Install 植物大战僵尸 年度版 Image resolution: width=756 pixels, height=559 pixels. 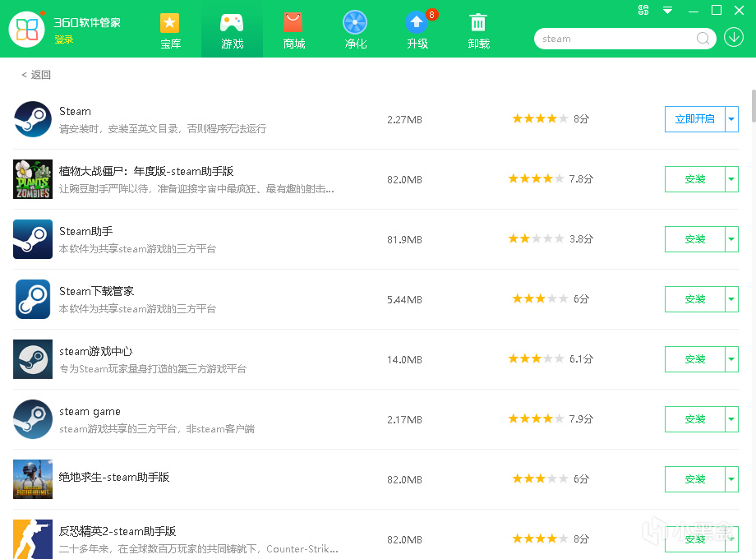(x=694, y=179)
